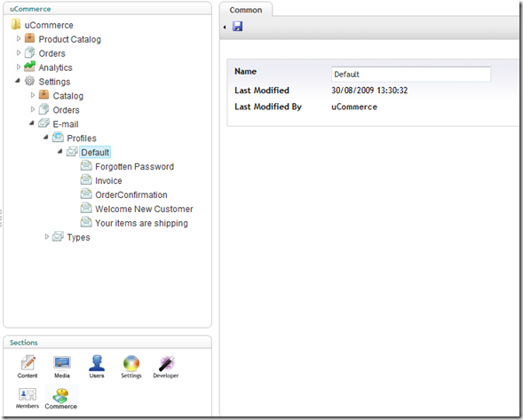Expand the Product Catalog node

[19, 39]
